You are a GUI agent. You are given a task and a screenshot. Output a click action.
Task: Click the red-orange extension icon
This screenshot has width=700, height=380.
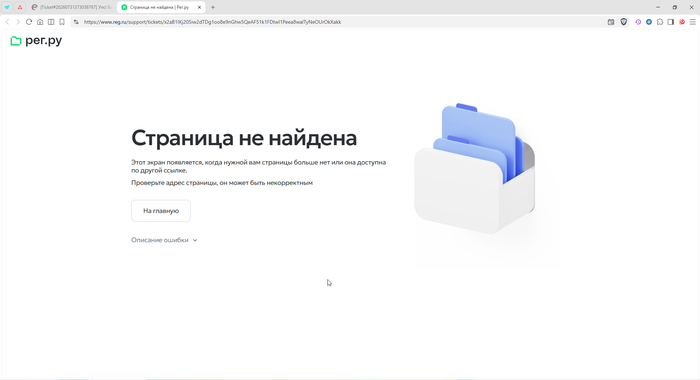click(682, 22)
